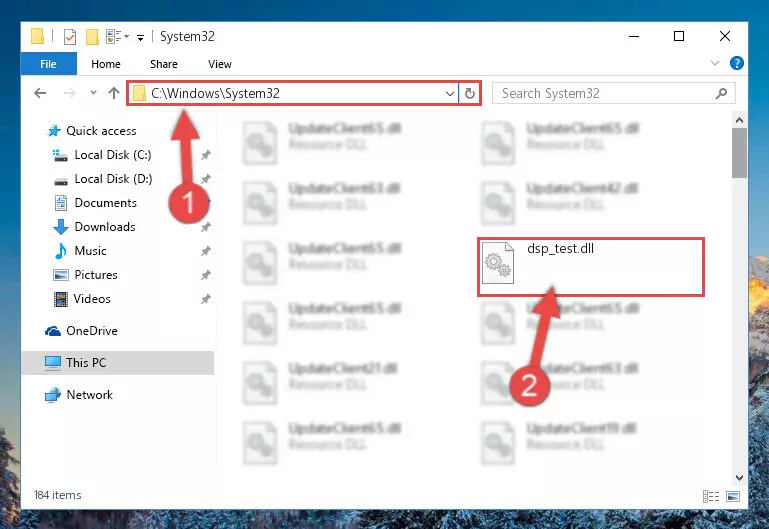Screen dimensions: 769x529
Task: Click the pin icon next to Videos
Action: click(205, 299)
